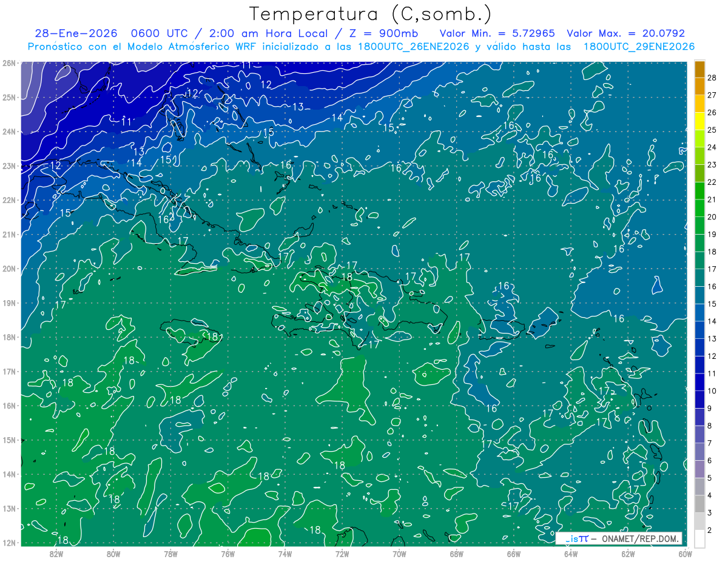Click '2:00 am Hora Local' label
Viewport: 728px width, 562px height.
[x=268, y=33]
